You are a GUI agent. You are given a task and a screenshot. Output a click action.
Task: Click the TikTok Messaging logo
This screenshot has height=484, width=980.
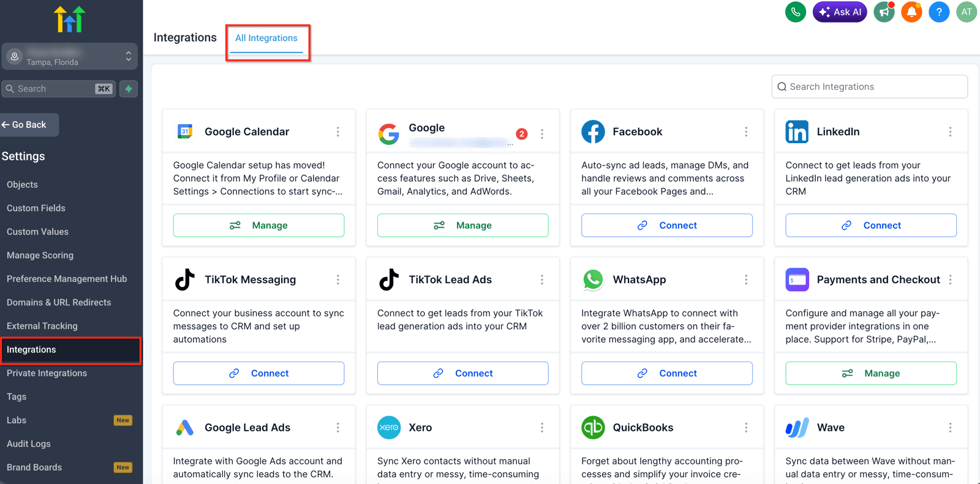(185, 280)
